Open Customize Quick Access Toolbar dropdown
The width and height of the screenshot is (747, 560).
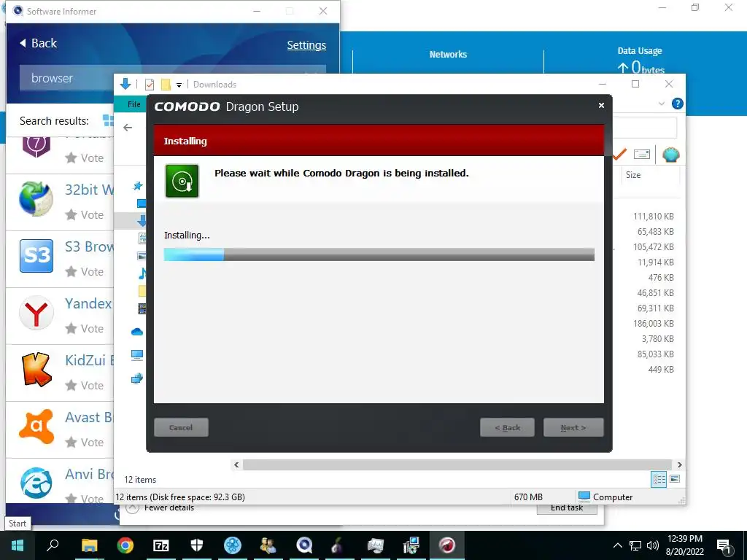pos(179,85)
